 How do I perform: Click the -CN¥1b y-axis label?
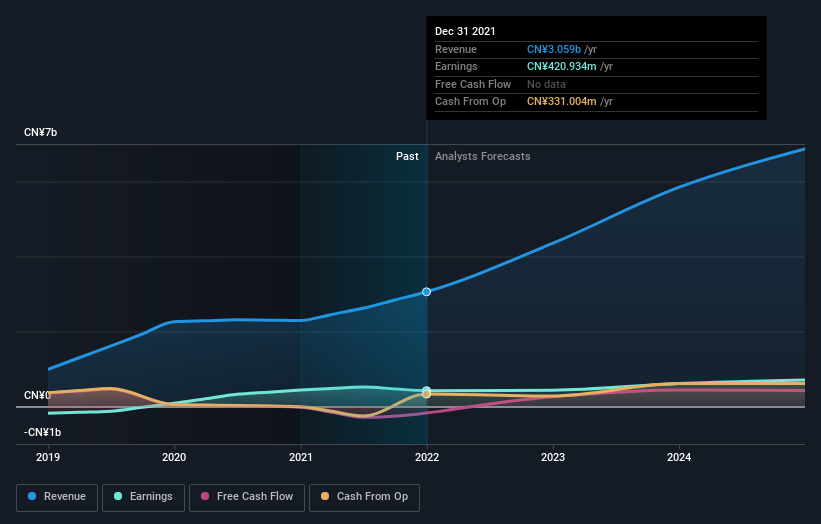point(42,432)
